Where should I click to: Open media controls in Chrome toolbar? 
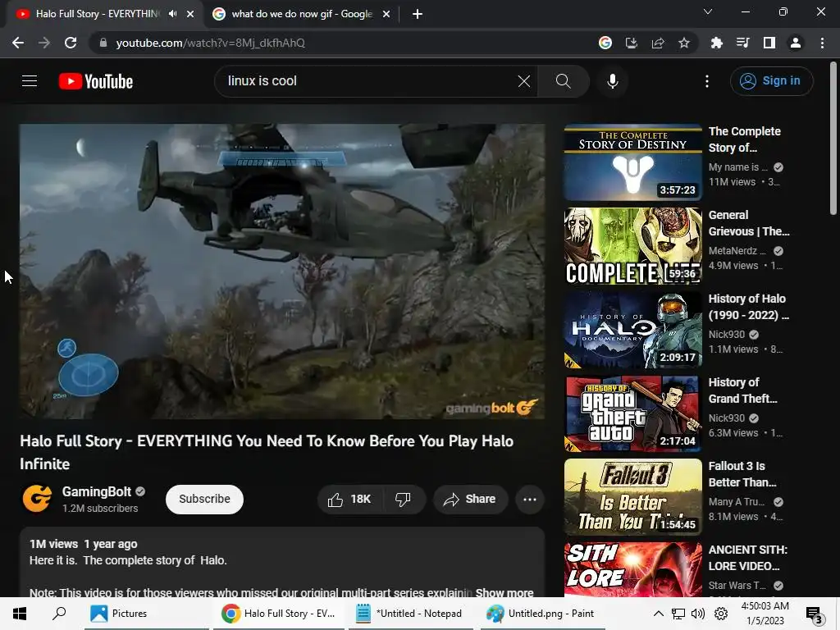point(742,43)
